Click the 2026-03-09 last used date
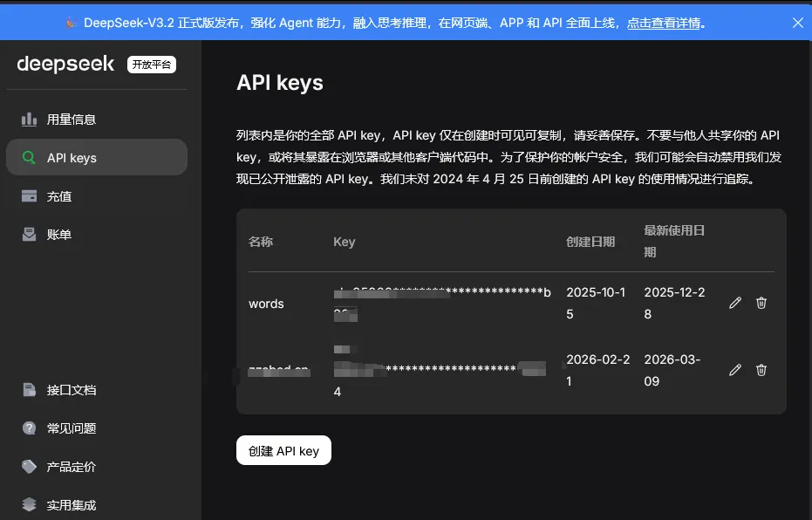The height and width of the screenshot is (520, 812). 672,370
